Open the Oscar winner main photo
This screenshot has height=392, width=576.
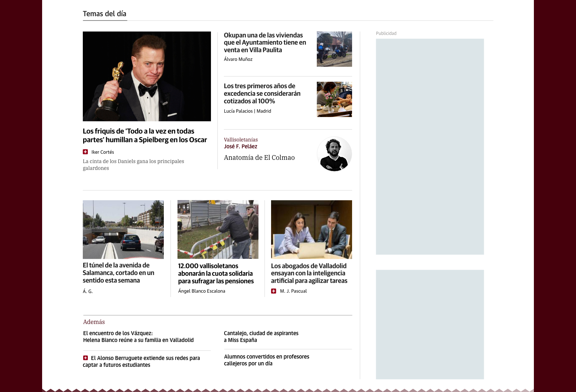click(147, 76)
